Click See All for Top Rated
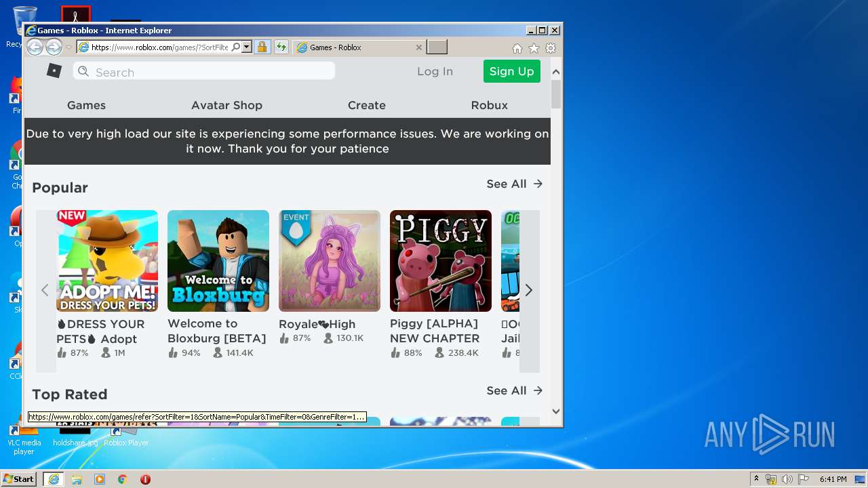The height and width of the screenshot is (488, 868). (x=514, y=390)
